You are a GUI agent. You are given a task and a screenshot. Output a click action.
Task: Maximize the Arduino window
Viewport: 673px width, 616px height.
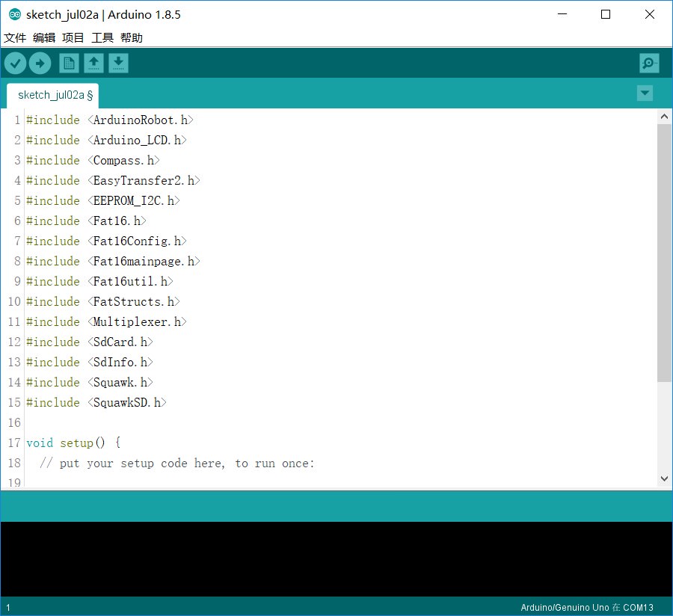coord(606,14)
